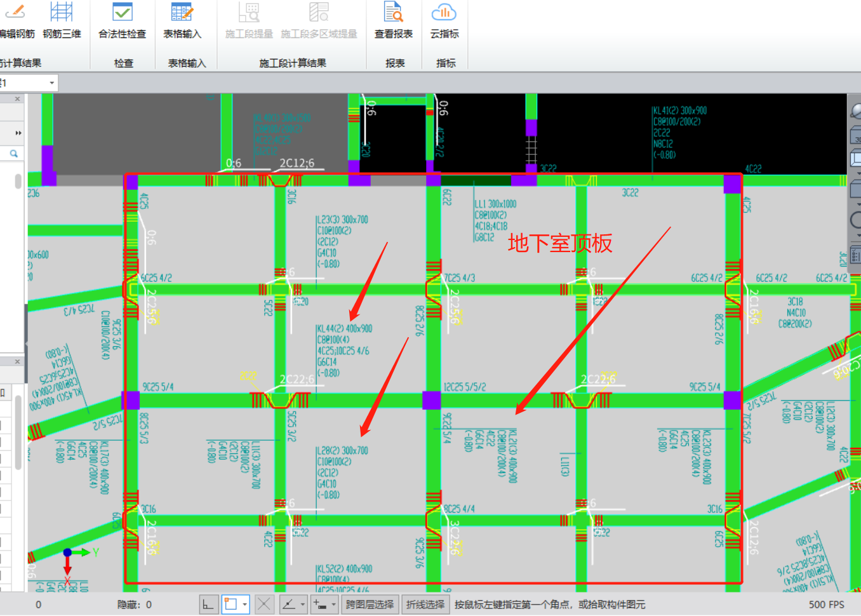Click the 12C25 5/5/2 rebar annotation
This screenshot has width=861, height=616.
pyautogui.click(x=465, y=387)
